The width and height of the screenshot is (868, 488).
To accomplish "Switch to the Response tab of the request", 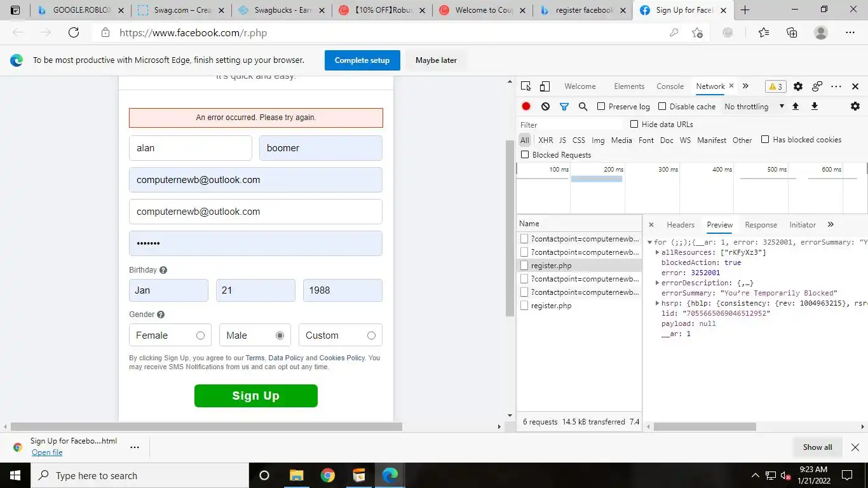I will click(761, 225).
